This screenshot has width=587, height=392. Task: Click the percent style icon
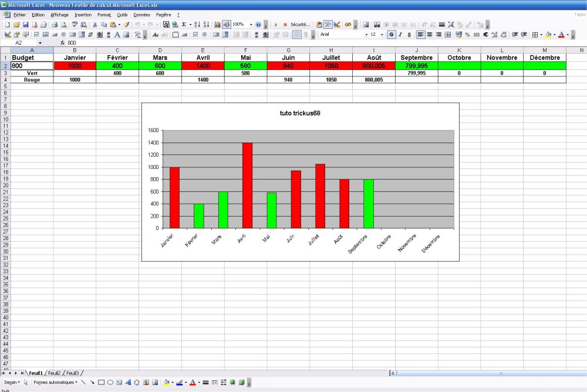[x=467, y=35]
